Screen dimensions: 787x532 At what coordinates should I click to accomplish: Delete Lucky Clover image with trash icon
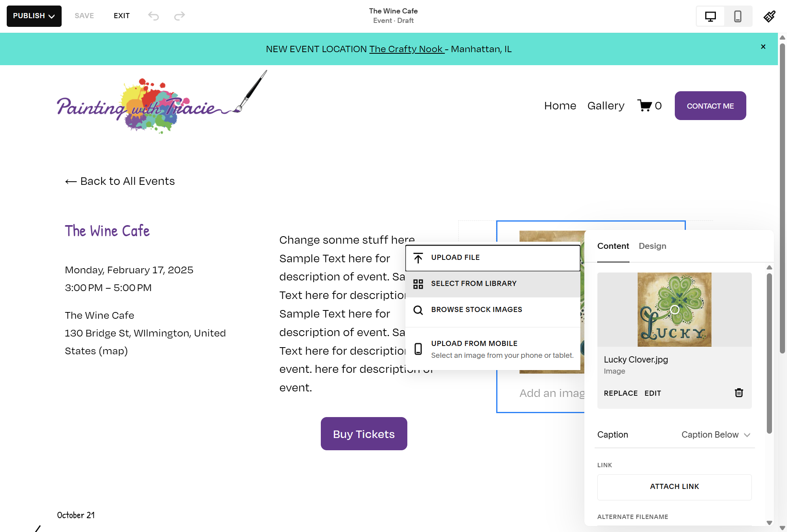click(739, 393)
